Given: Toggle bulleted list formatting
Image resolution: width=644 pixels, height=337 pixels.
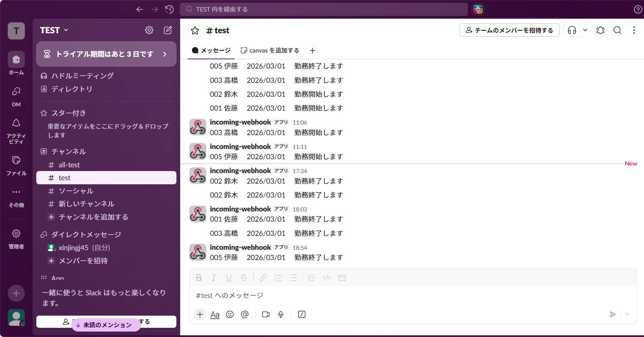Looking at the screenshot, I should (293, 278).
